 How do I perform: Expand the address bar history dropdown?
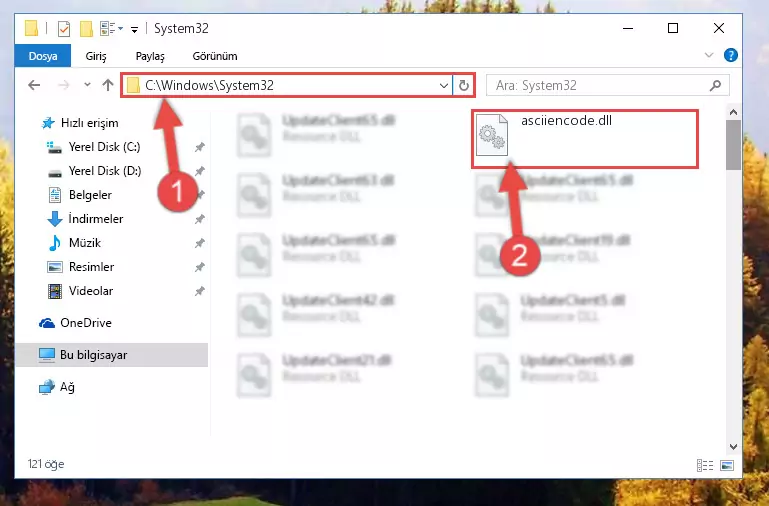click(443, 85)
